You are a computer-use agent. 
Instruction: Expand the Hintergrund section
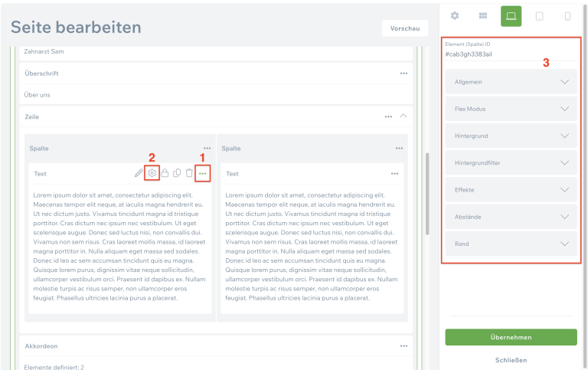[511, 136]
